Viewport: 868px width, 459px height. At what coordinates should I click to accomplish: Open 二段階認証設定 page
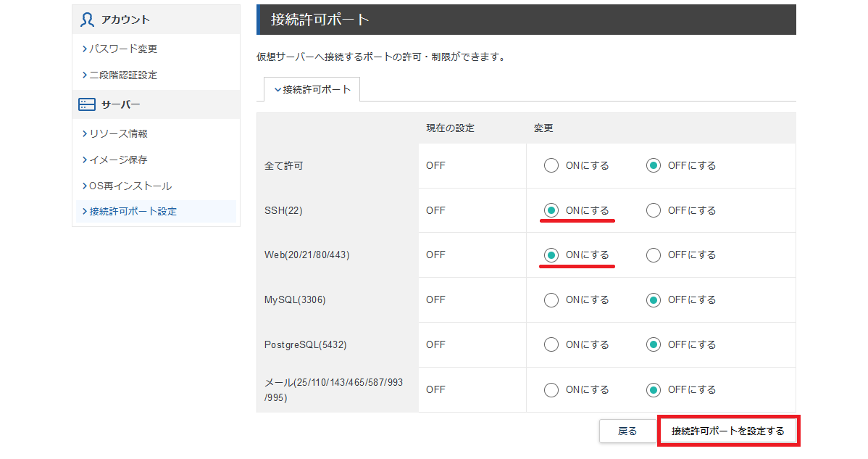click(x=122, y=75)
